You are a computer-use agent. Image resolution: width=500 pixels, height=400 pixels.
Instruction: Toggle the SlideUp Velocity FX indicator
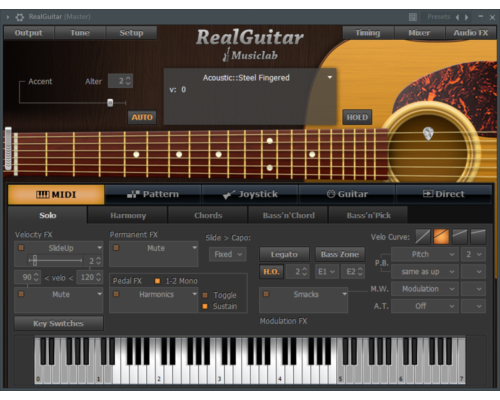pos(21,248)
